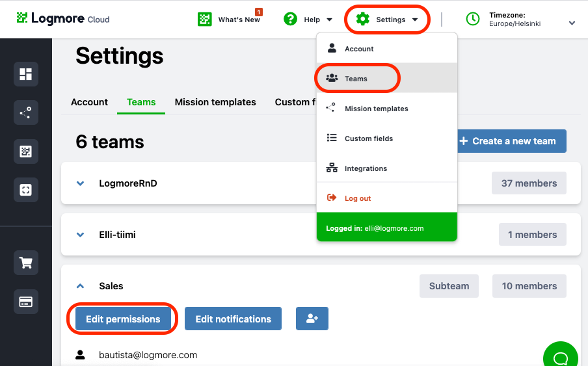Switch to the Teams tab

[x=141, y=102]
